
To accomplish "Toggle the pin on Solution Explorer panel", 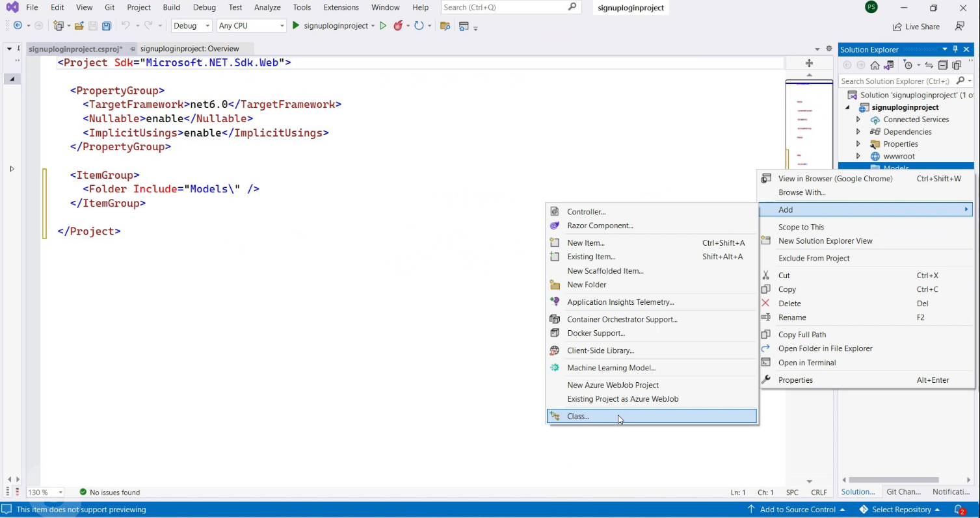I will [x=955, y=49].
